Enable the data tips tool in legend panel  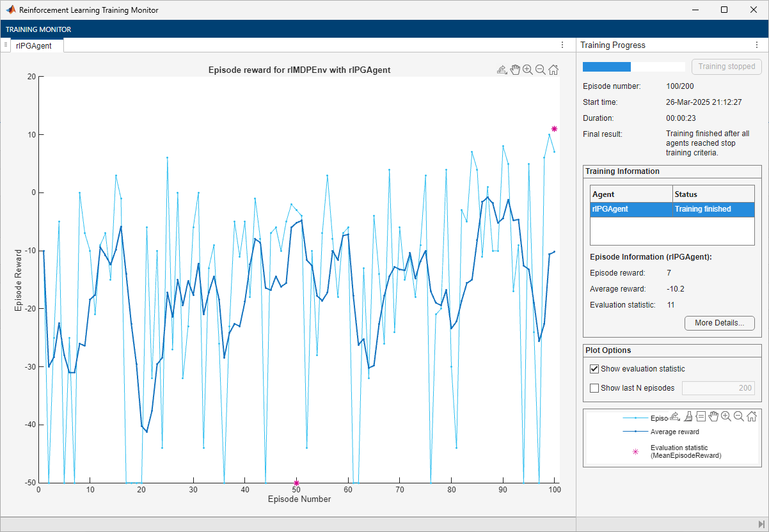701,416
